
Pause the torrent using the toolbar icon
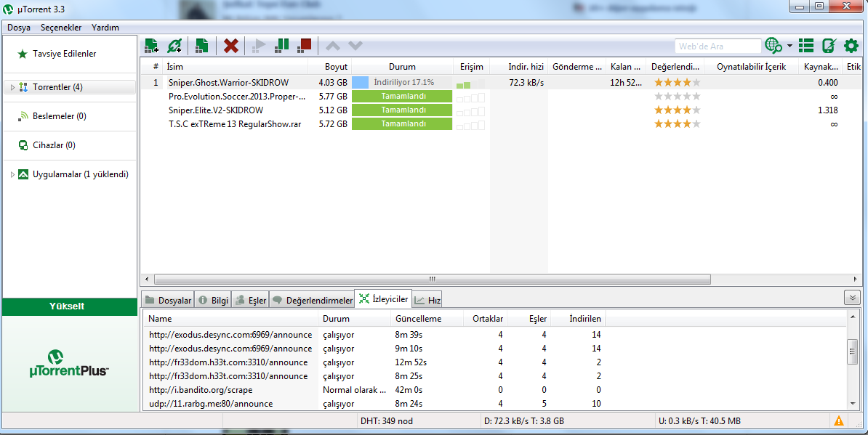(282, 46)
